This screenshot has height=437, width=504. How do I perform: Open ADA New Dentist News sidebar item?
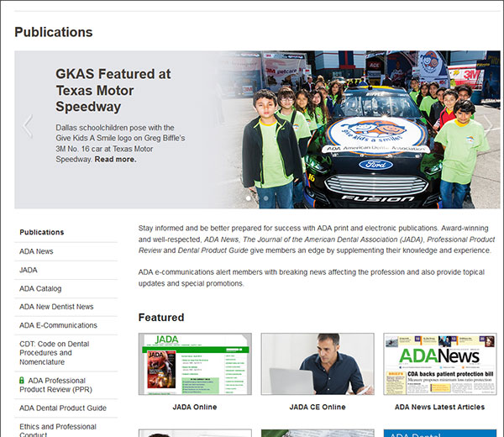[56, 307]
